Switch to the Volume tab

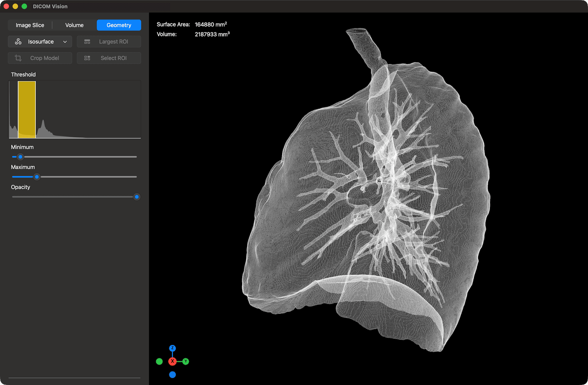pos(74,25)
